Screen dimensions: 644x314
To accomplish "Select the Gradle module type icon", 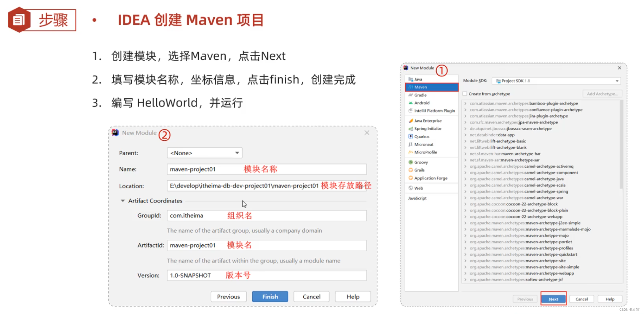I will point(411,95).
